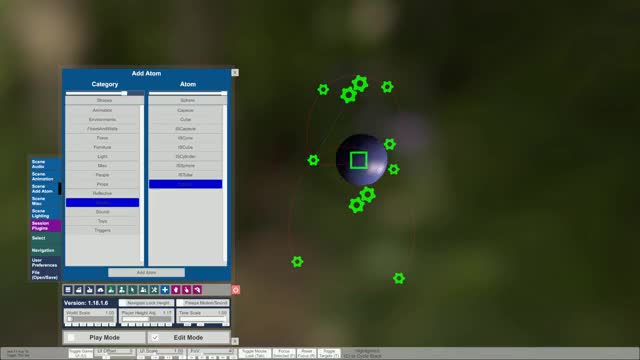
Task: Choose Cube in the Atom list
Action: click(x=186, y=120)
